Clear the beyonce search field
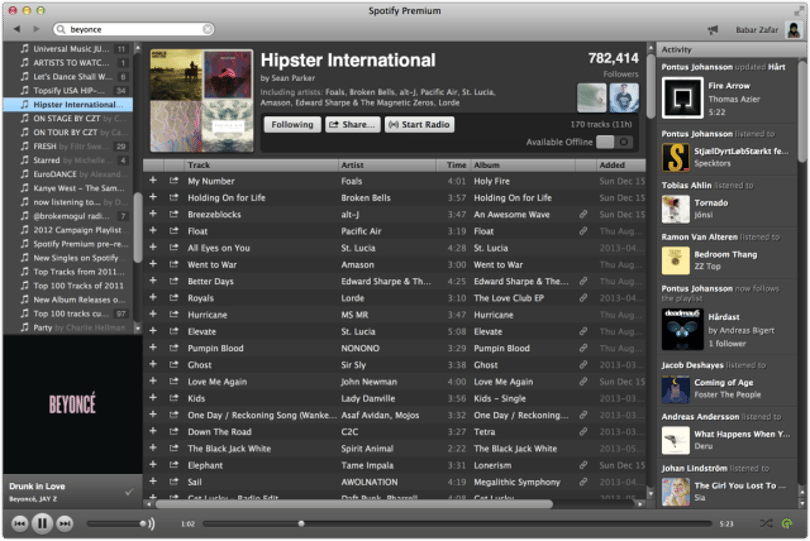 (x=207, y=29)
